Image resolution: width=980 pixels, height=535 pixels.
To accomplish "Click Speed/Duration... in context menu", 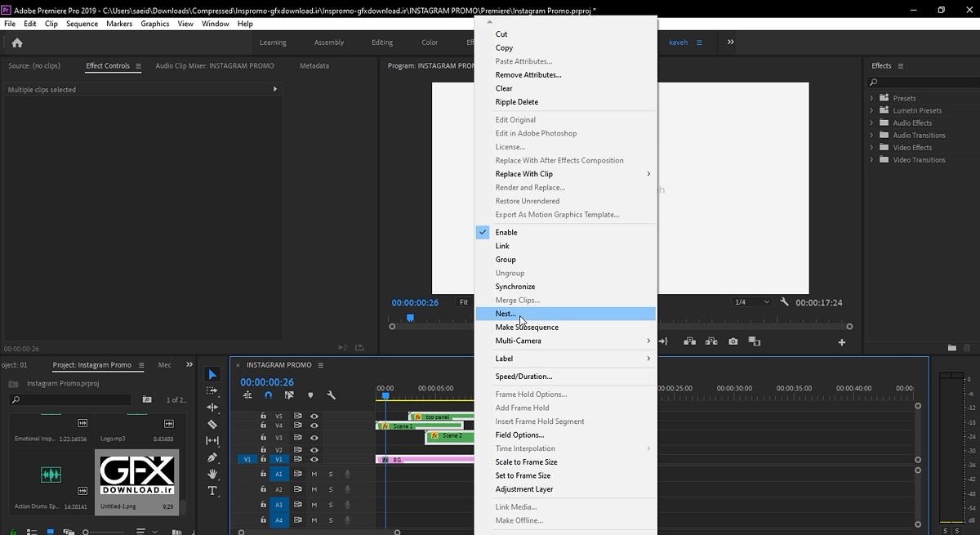I will click(x=523, y=377).
